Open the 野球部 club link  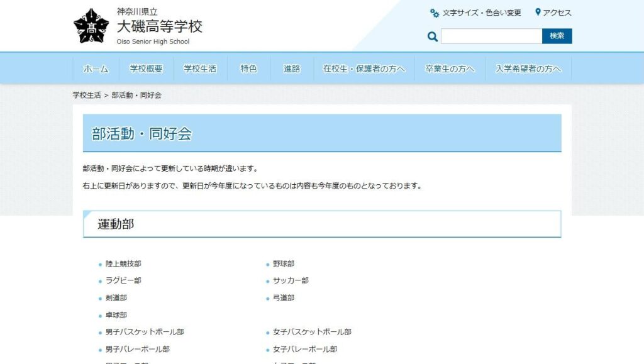click(x=284, y=264)
